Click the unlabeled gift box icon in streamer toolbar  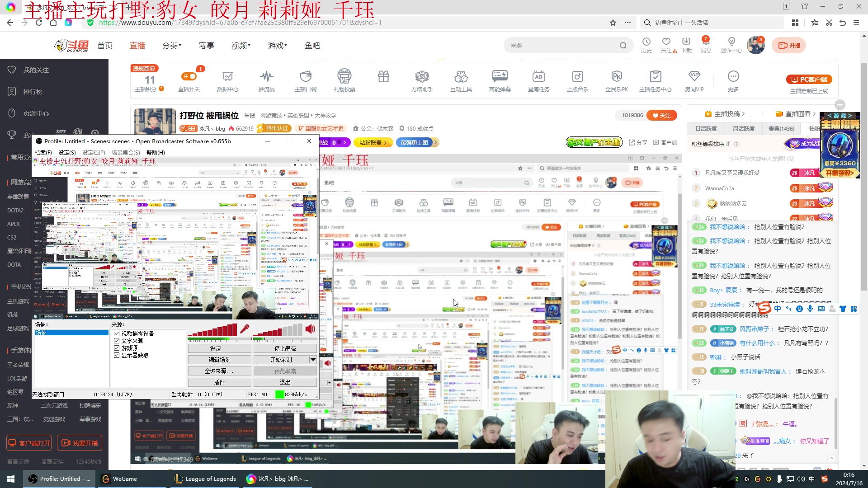point(383,76)
